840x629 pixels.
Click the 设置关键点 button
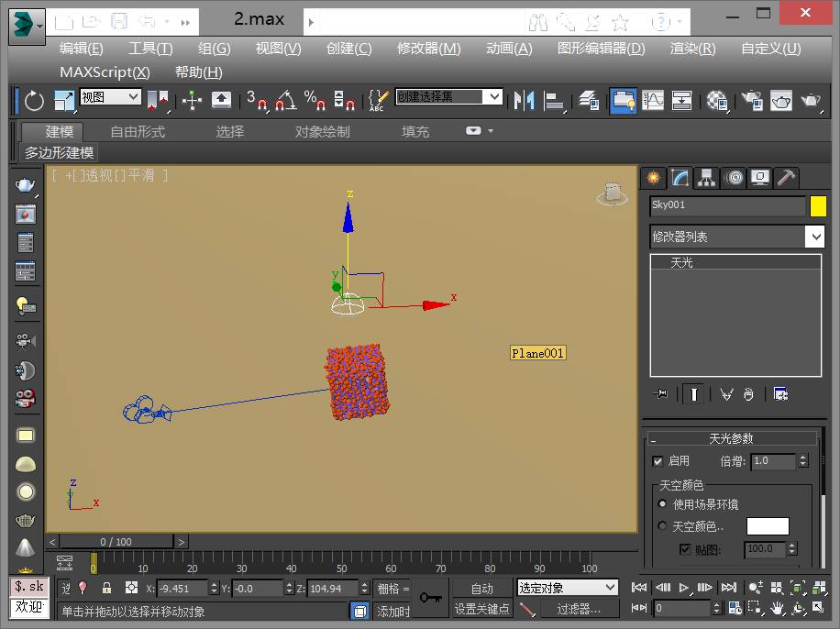pyautogui.click(x=482, y=609)
